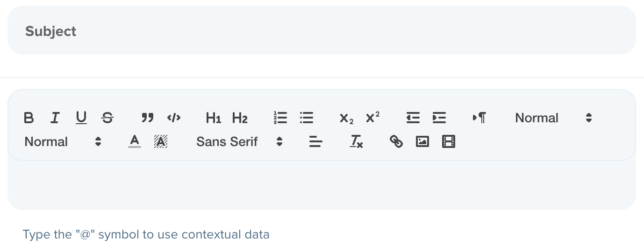Open the text alignment picker

[x=316, y=141]
